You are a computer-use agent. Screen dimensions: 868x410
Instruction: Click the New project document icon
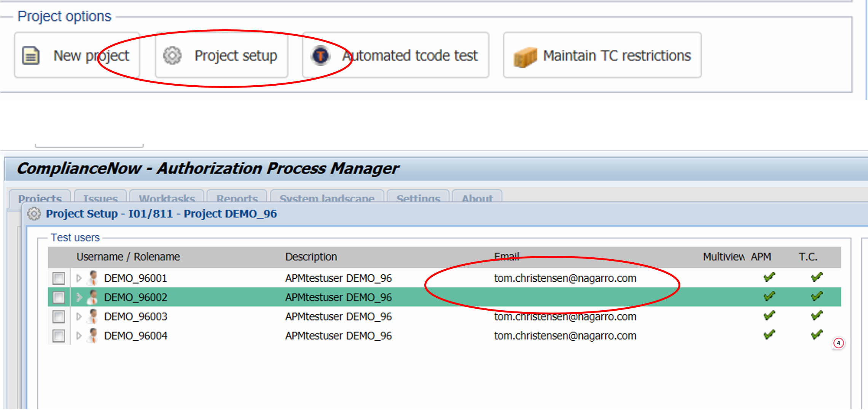(31, 56)
